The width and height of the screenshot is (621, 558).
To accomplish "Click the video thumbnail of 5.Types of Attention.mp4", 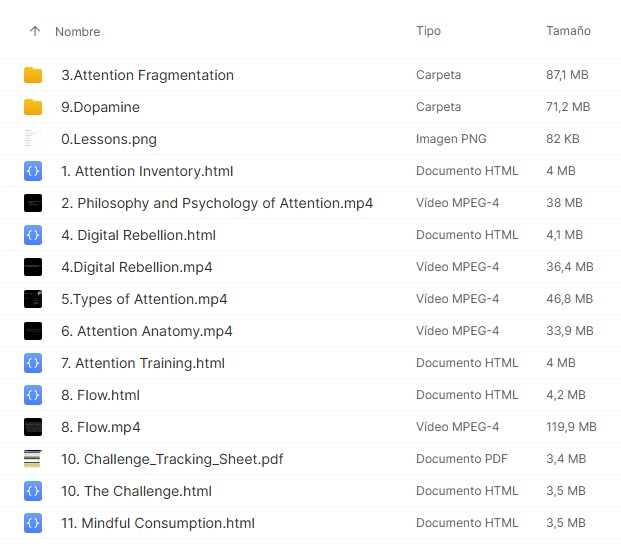I will point(33,299).
